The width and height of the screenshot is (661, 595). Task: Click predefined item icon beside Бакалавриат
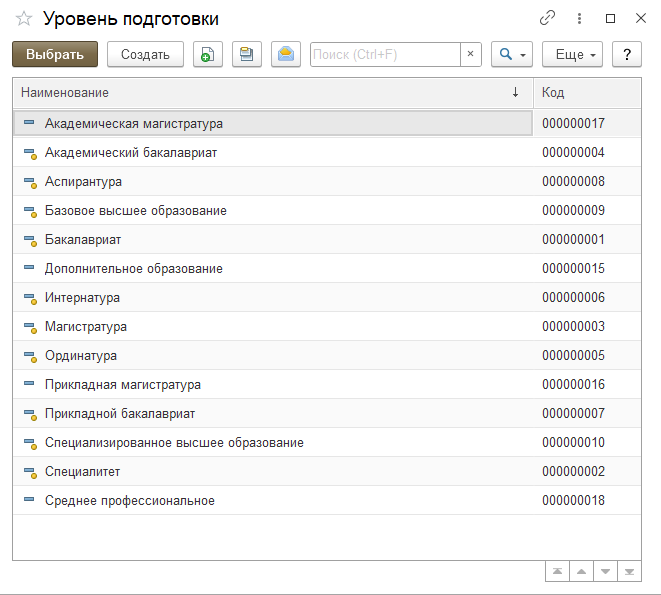tap(30, 241)
